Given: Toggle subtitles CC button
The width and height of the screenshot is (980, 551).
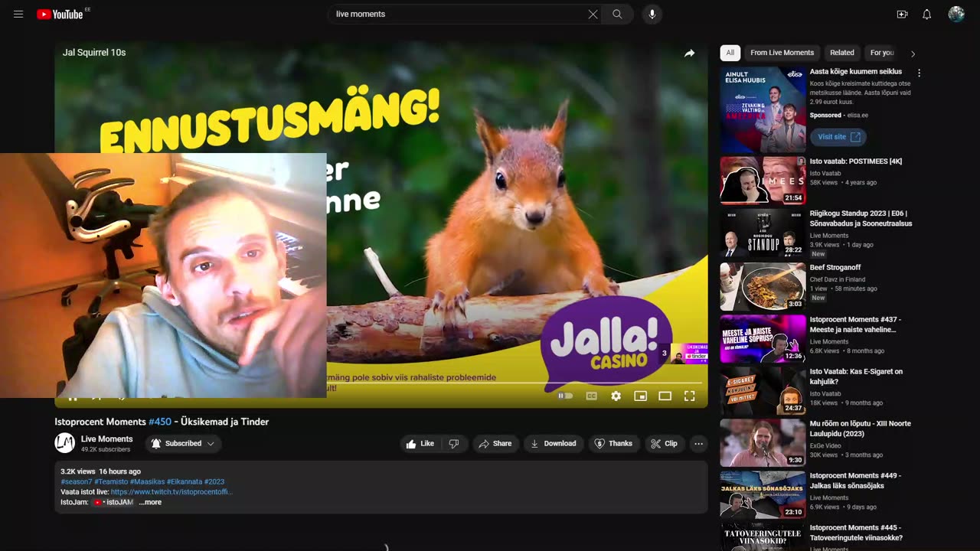Looking at the screenshot, I should point(591,396).
